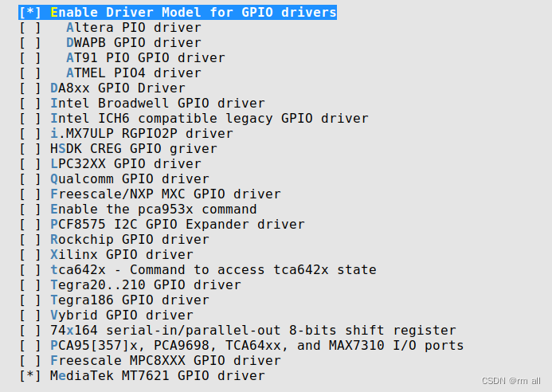Select the Intel Broadwell GPIO driver label
Screen dimensions: 552x392
click(158, 104)
